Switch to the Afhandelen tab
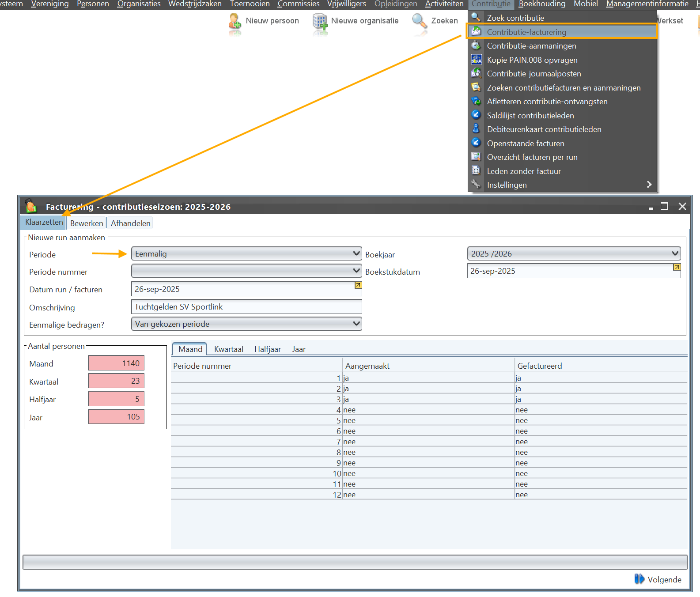 tap(130, 223)
